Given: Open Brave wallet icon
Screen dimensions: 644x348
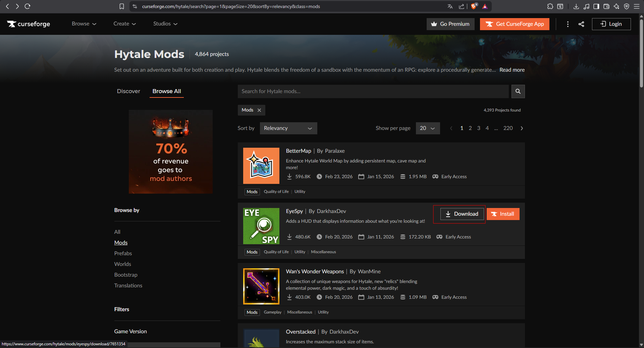Looking at the screenshot, I should [x=606, y=6].
